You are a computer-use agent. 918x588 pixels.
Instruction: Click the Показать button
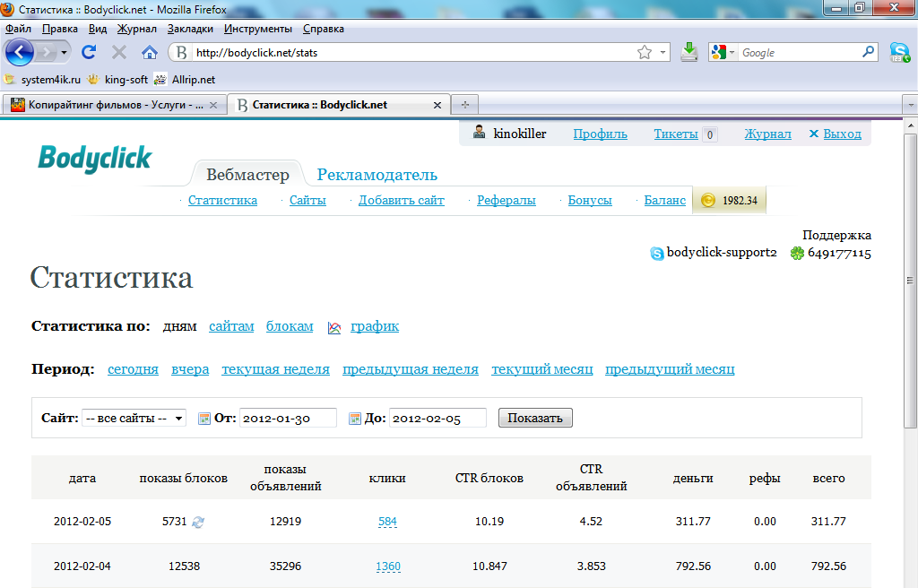pyautogui.click(x=535, y=419)
